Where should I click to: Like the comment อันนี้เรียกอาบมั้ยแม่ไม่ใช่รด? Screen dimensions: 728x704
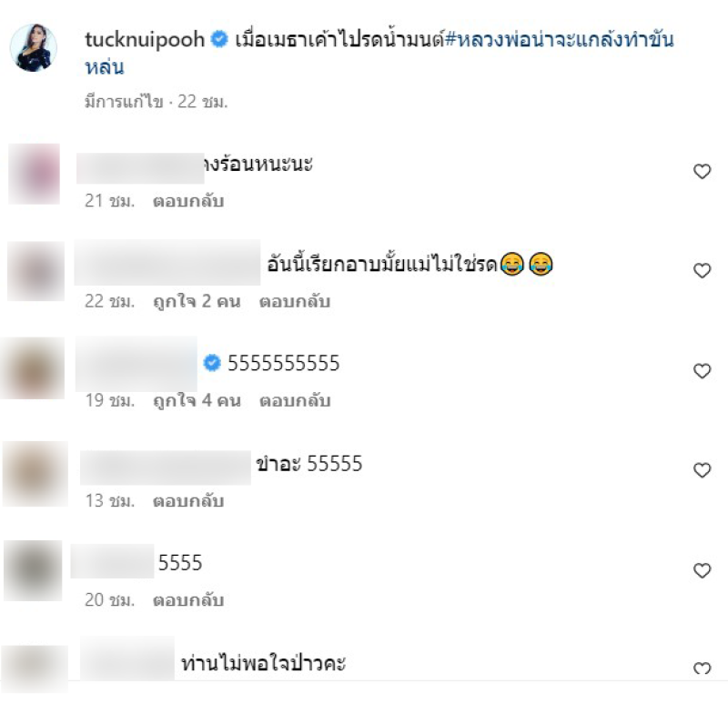tap(702, 270)
